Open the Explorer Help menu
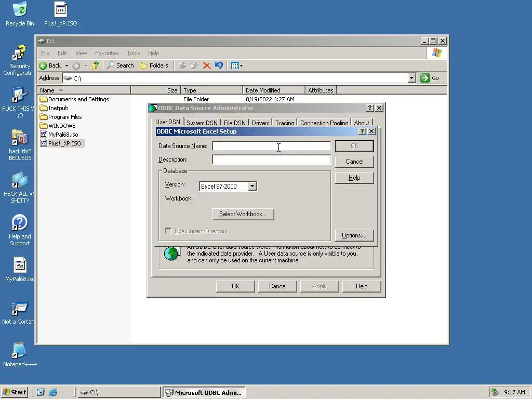 click(x=153, y=53)
